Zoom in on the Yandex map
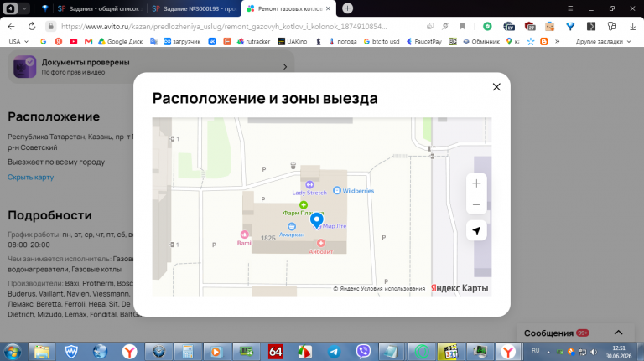Viewport: 644px width, 361px height. (476, 183)
